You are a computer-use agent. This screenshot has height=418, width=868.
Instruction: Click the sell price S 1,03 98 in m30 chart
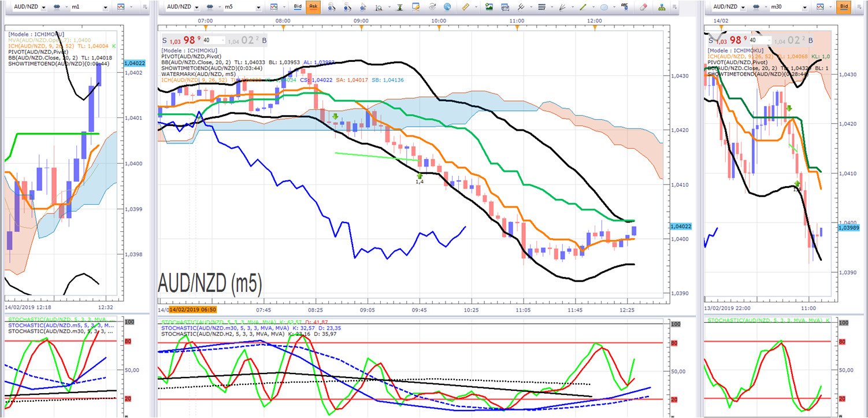730,40
